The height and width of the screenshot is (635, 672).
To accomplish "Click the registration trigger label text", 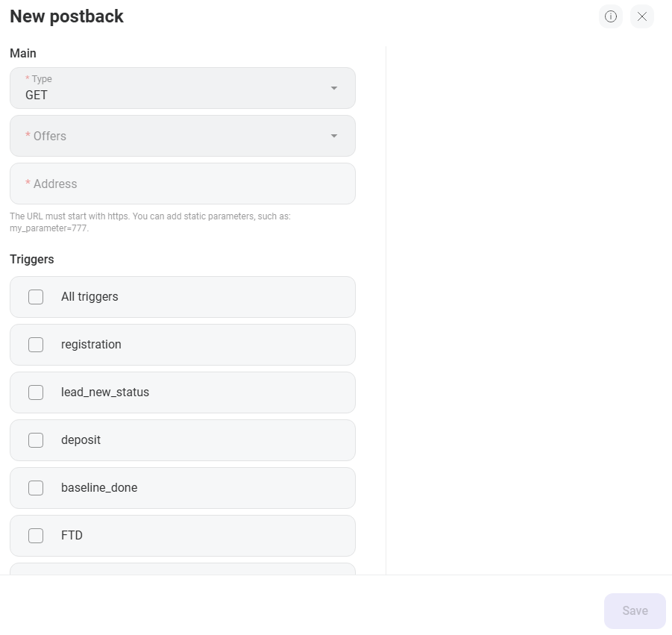I will [x=91, y=345].
